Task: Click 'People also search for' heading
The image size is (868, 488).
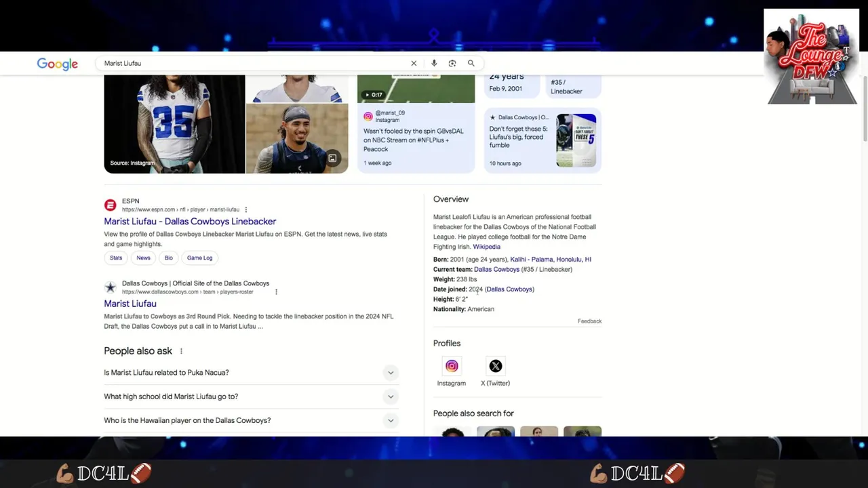Action: click(473, 413)
